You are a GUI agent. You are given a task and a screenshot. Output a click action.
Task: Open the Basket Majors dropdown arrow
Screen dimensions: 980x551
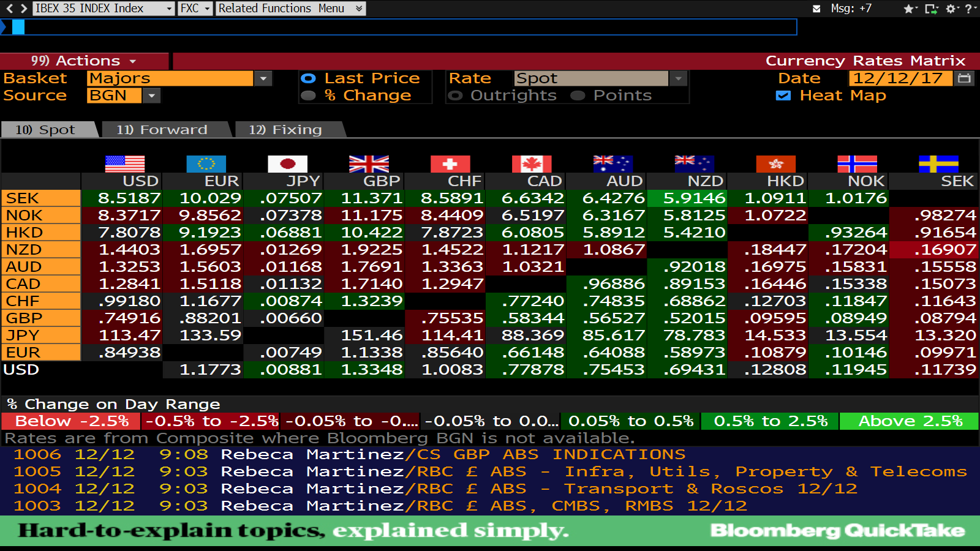[263, 78]
